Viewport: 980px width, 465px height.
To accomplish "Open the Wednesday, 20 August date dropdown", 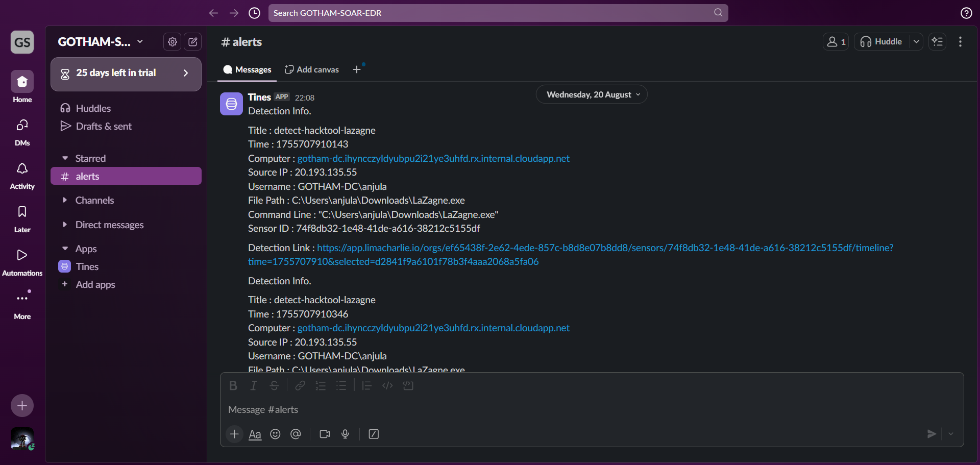I will pyautogui.click(x=592, y=94).
